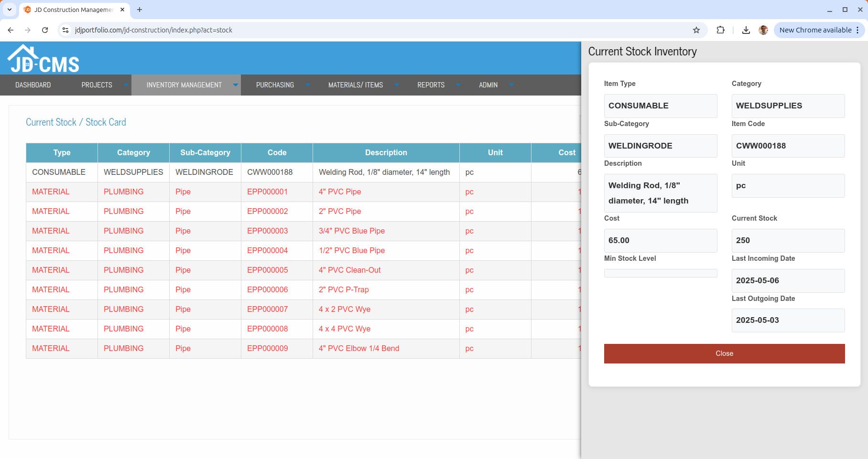Expand the Reports dropdown arrow

point(458,85)
